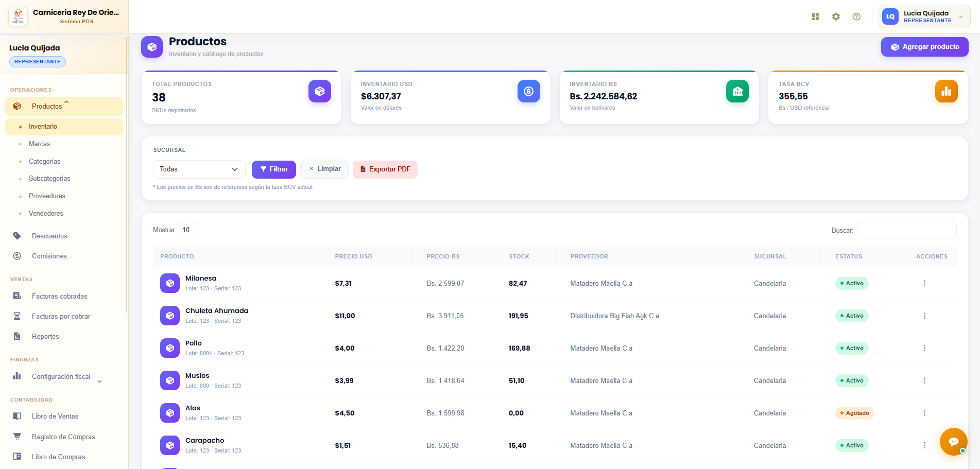Sort table by Proveedor column
Viewport: 980px width, 469px height.
point(655,256)
